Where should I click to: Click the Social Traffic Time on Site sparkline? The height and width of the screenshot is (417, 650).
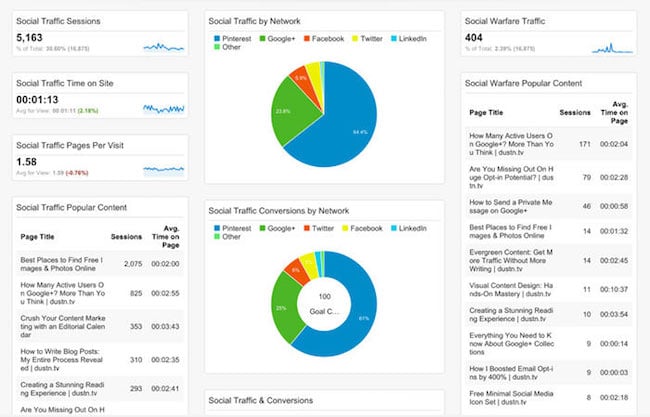pos(163,109)
